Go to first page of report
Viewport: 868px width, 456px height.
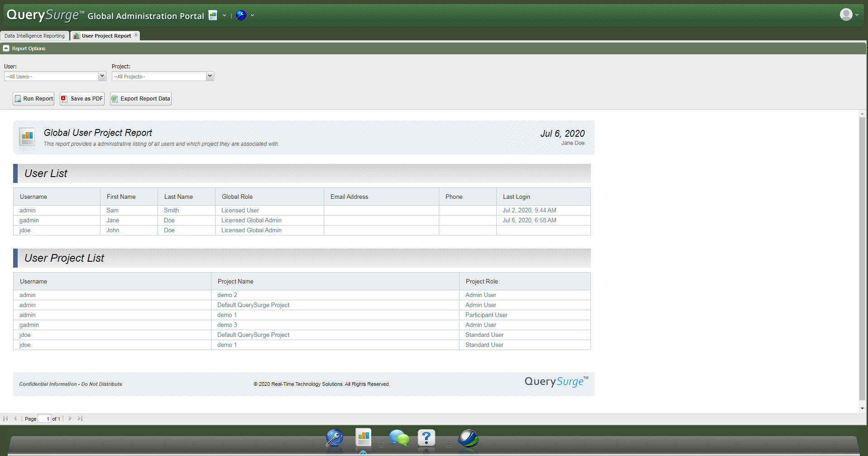tap(5, 418)
